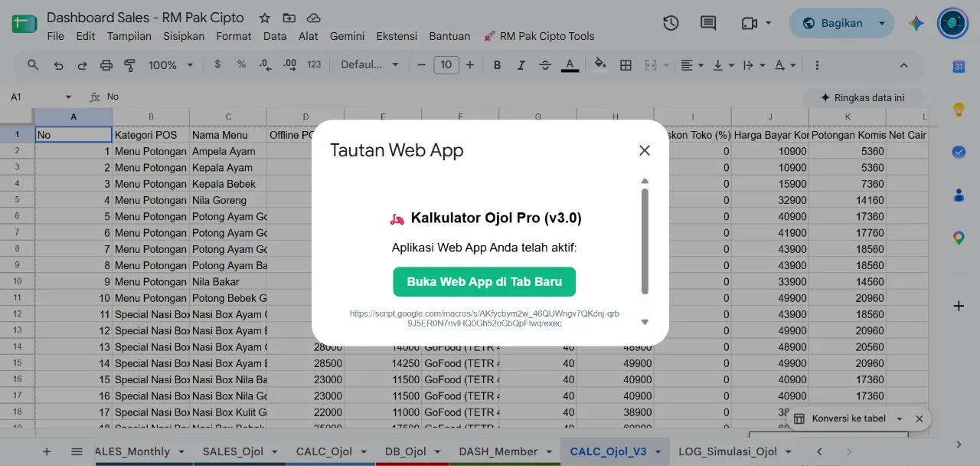Open Google Tasks in side panel

tap(959, 153)
